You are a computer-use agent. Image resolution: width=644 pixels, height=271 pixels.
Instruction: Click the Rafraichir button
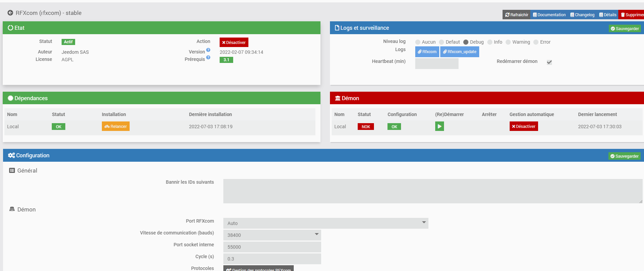pos(516,15)
